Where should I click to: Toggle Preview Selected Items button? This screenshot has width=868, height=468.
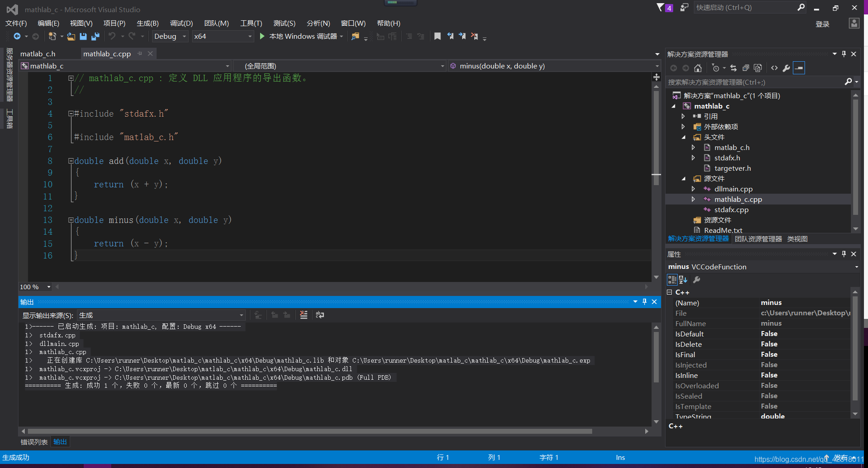(799, 68)
